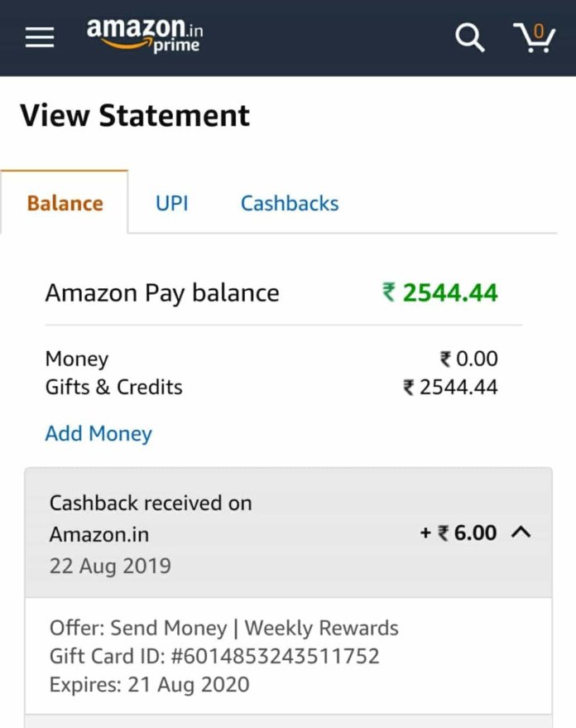The image size is (576, 728).
Task: Click the Add Money link
Action: point(98,433)
